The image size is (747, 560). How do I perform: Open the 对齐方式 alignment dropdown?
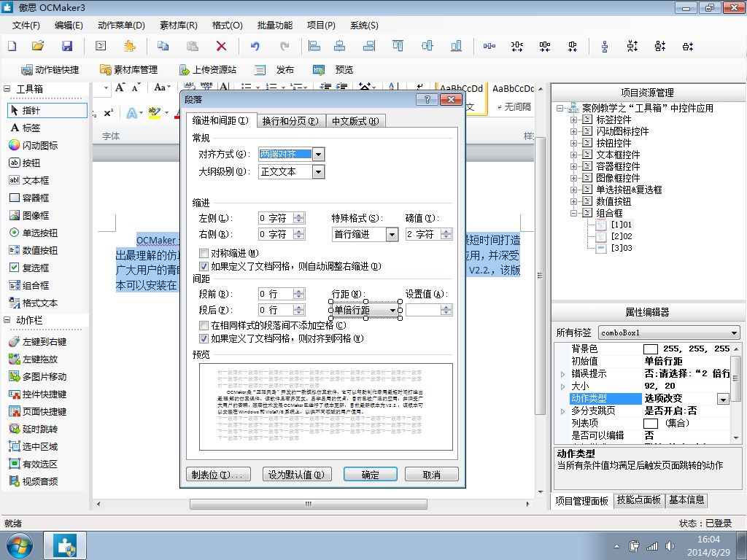(x=318, y=155)
